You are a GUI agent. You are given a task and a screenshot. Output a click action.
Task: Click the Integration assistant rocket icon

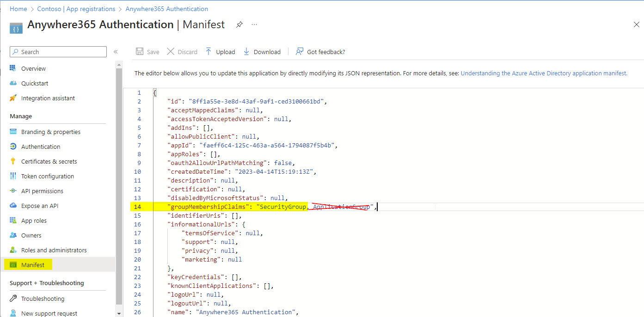click(x=13, y=98)
